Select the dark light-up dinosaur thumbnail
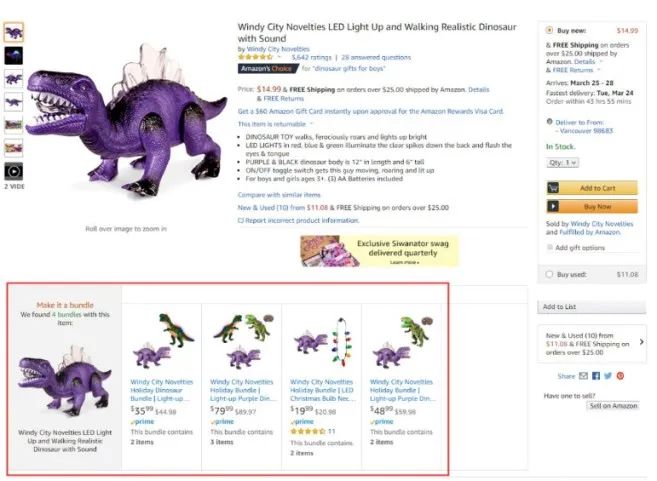This screenshot has height=481, width=657. tap(13, 55)
